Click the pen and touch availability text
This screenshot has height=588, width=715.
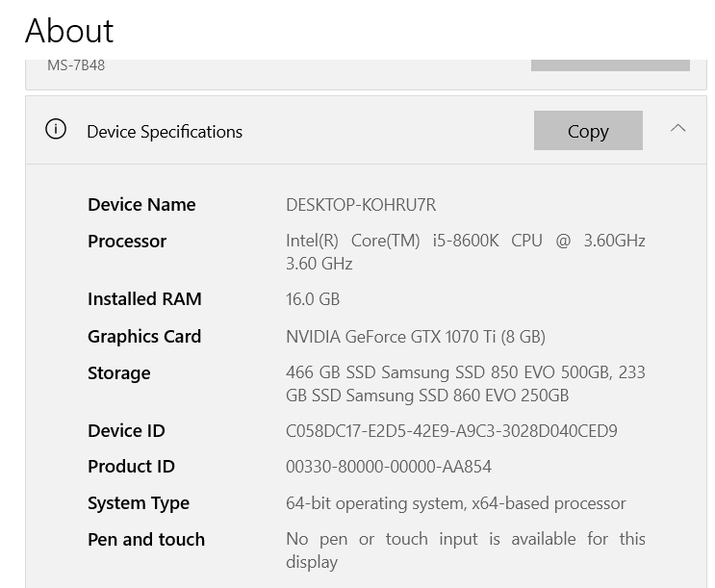[x=465, y=550]
